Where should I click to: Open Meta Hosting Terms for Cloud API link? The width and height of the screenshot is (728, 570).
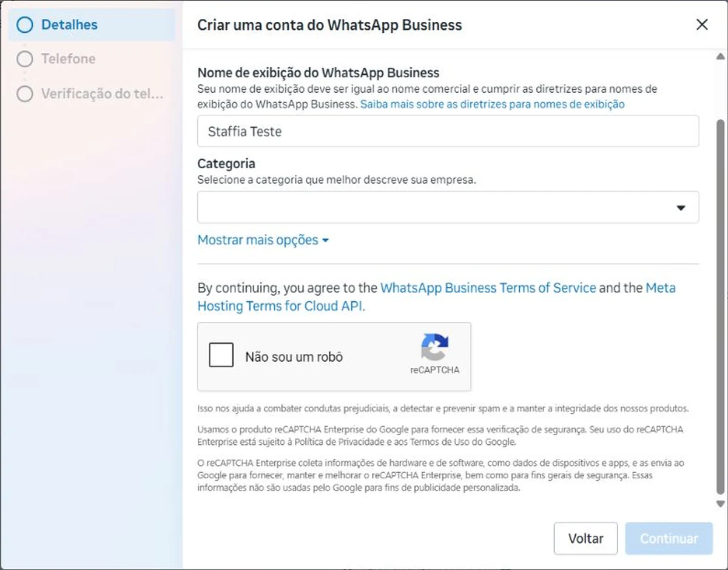436,297
